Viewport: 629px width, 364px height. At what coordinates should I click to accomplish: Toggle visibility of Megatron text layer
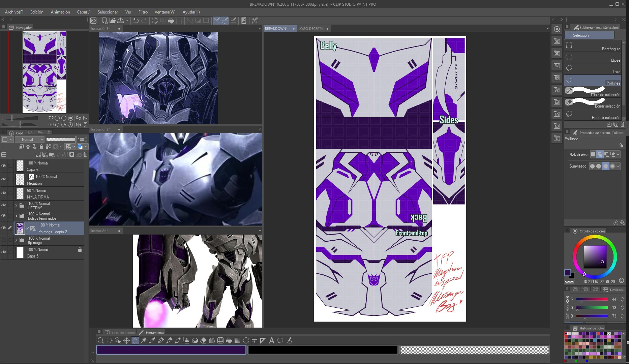[4, 179]
